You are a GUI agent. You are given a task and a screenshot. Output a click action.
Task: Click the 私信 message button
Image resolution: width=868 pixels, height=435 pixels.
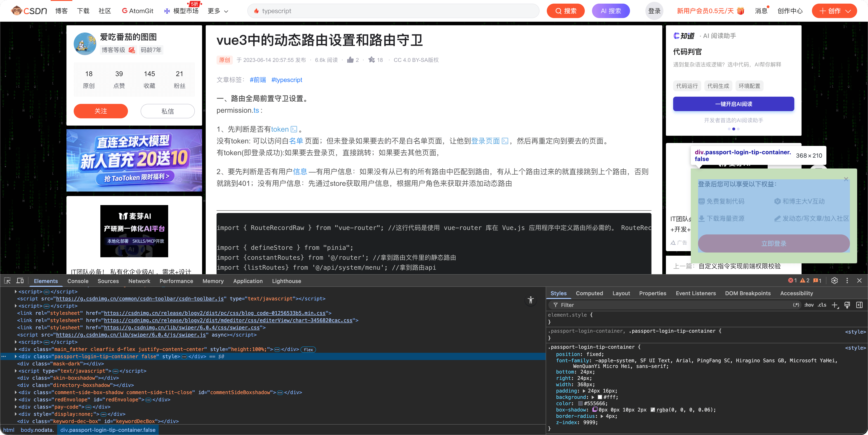(167, 111)
